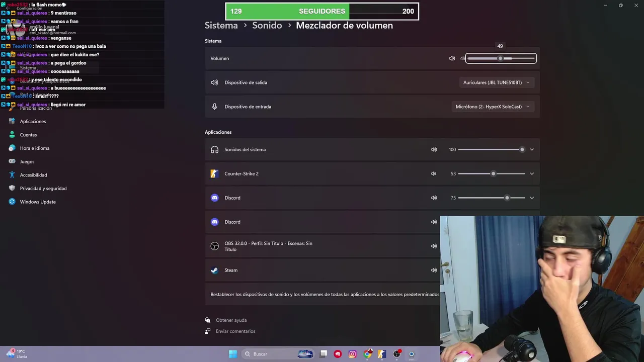The image size is (644, 362).
Task: Click the Discord icon in the row showing 75
Action: 214,198
